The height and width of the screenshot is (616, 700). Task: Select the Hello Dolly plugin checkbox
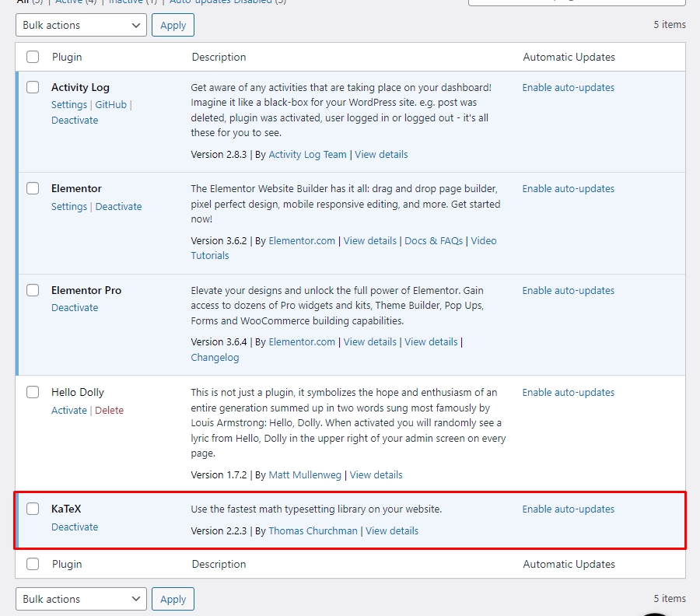pyautogui.click(x=33, y=392)
